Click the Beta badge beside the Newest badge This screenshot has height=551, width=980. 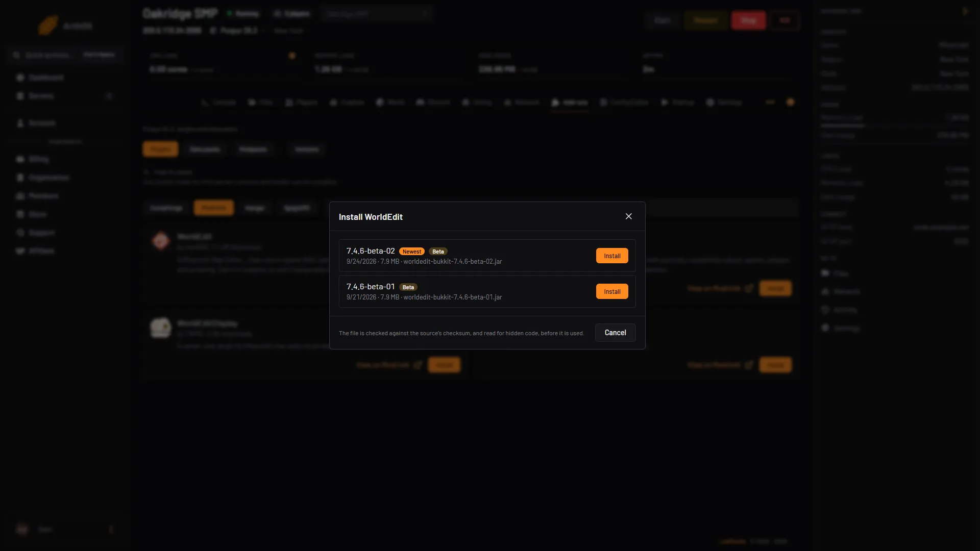click(x=438, y=252)
